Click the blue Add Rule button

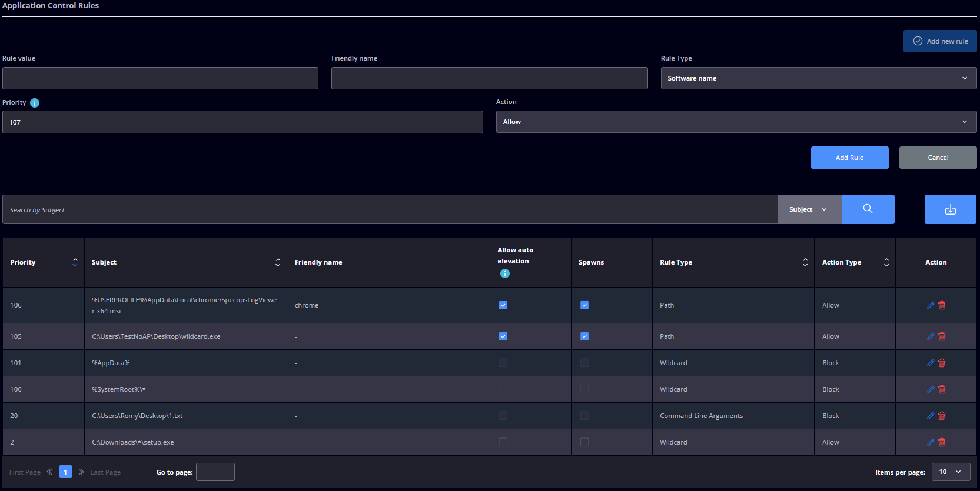(849, 158)
